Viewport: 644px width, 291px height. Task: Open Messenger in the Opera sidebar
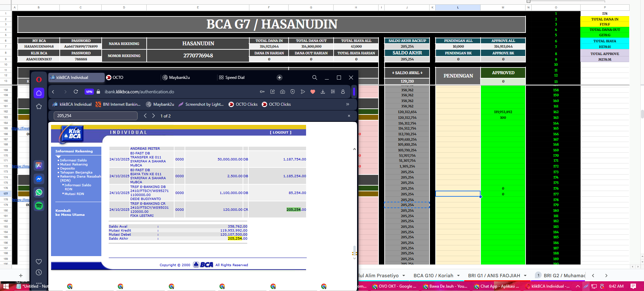click(x=39, y=179)
